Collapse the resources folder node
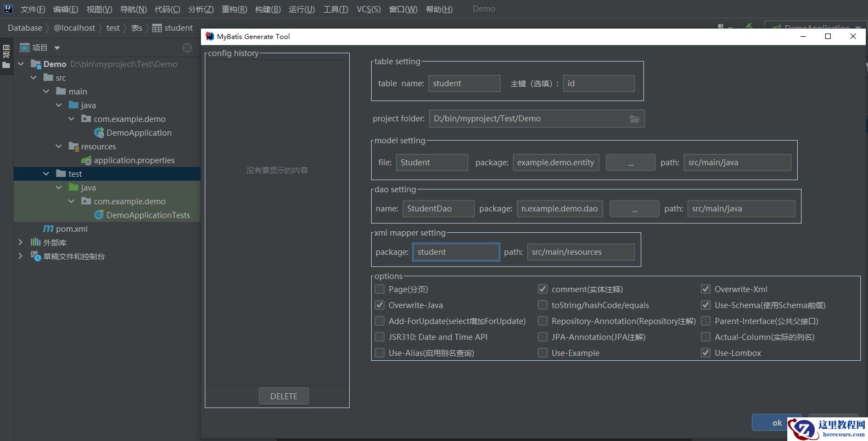The width and height of the screenshot is (868, 441). (59, 147)
